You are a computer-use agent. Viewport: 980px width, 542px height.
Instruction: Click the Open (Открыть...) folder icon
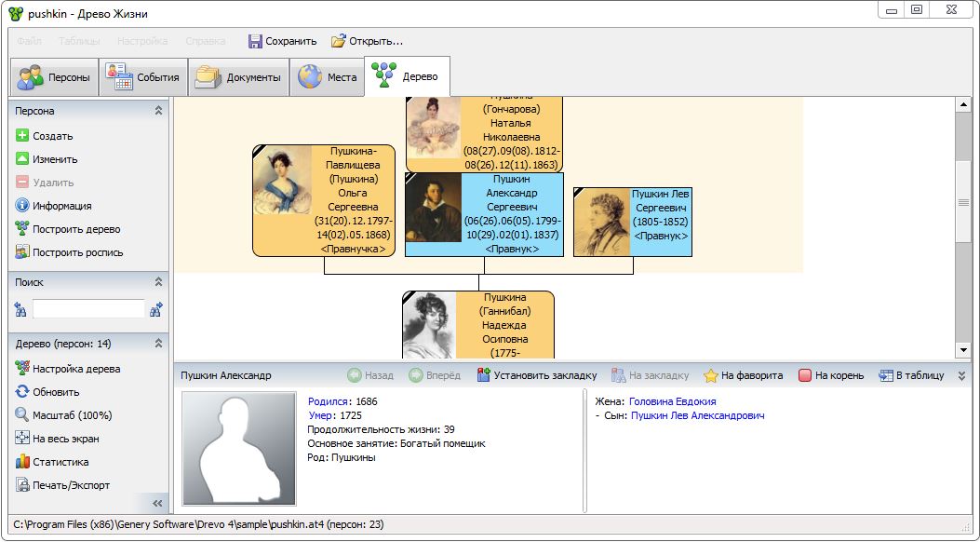pyautogui.click(x=339, y=41)
